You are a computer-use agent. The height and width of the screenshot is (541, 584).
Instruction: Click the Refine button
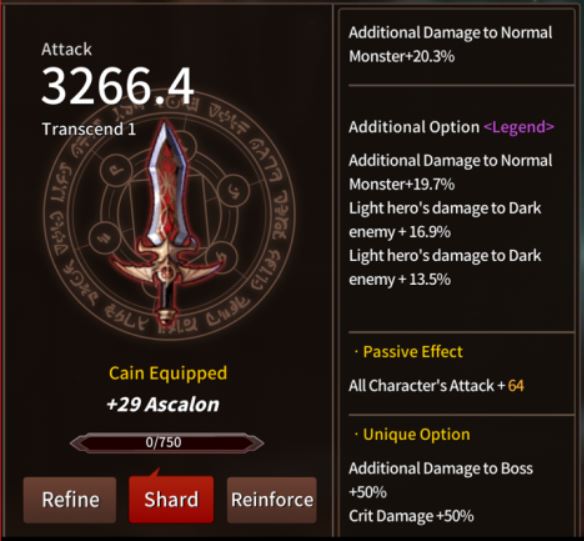click(70, 500)
